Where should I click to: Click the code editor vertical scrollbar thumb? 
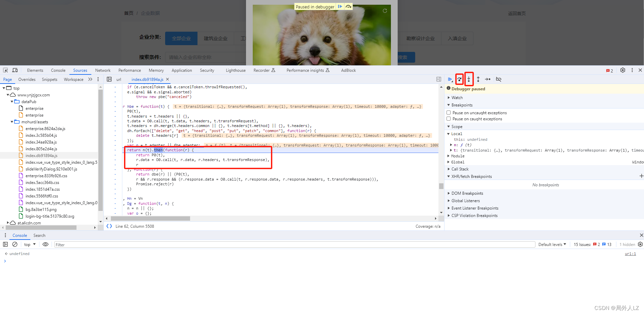(441, 186)
